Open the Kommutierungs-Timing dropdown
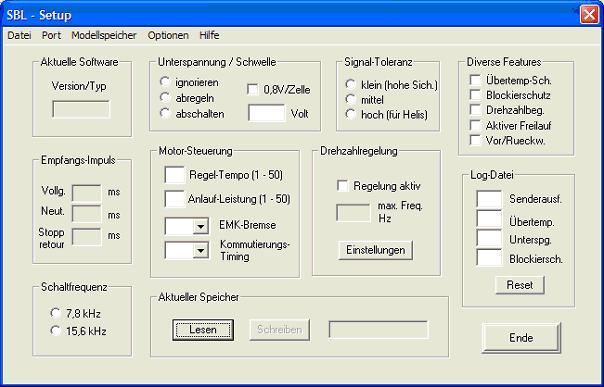The width and height of the screenshot is (604, 387). tap(201, 251)
